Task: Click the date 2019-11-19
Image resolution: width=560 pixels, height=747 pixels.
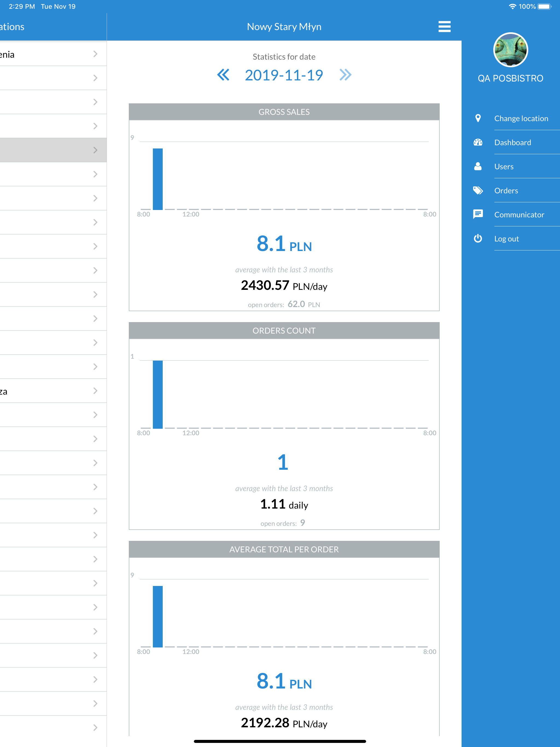Action: 284,75
